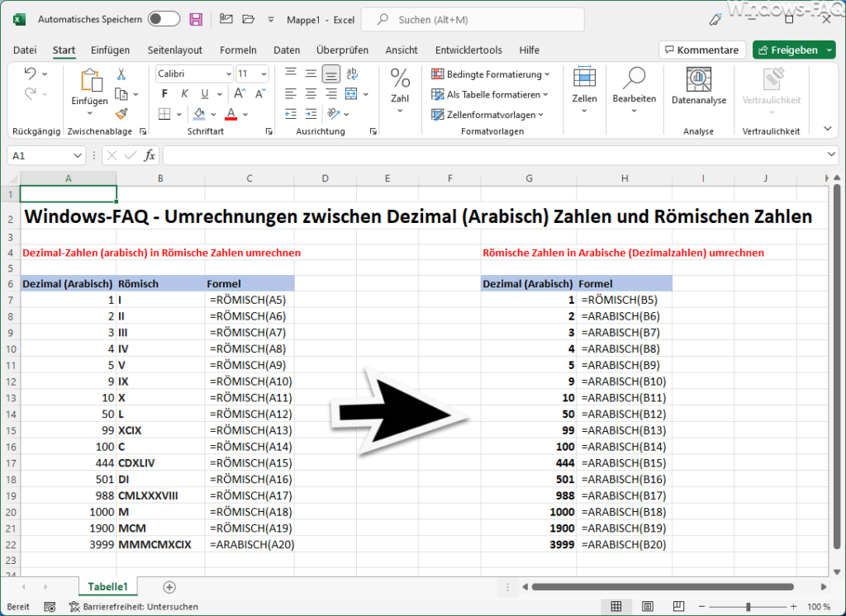Switch to the Seitenlayout tab
Screen dimensions: 846x616
pos(175,50)
